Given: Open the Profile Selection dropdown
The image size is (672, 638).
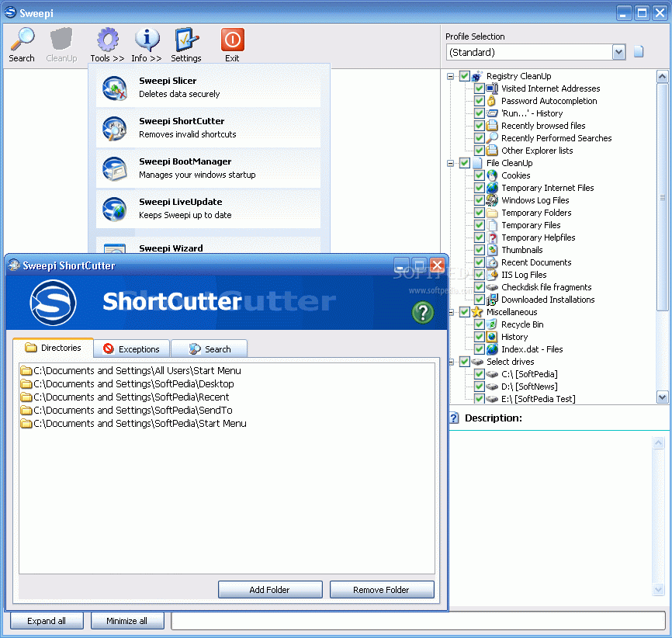Looking at the screenshot, I should 618,52.
